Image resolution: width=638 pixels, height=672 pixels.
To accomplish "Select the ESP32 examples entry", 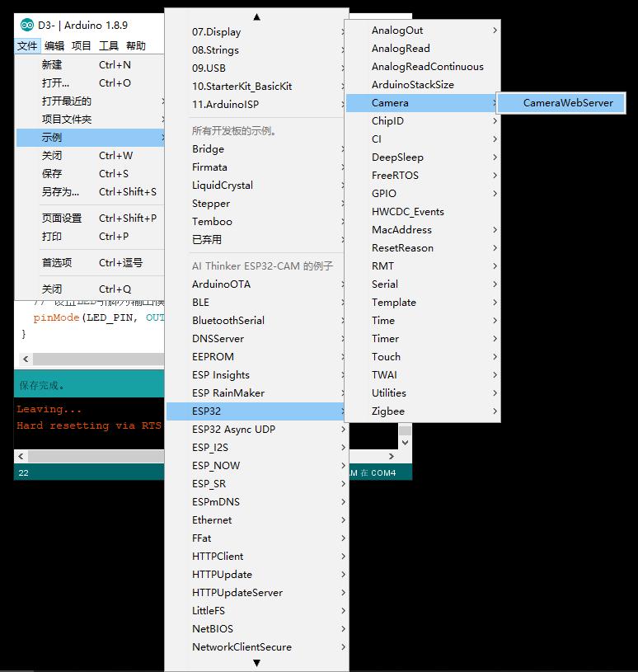I will 256,411.
